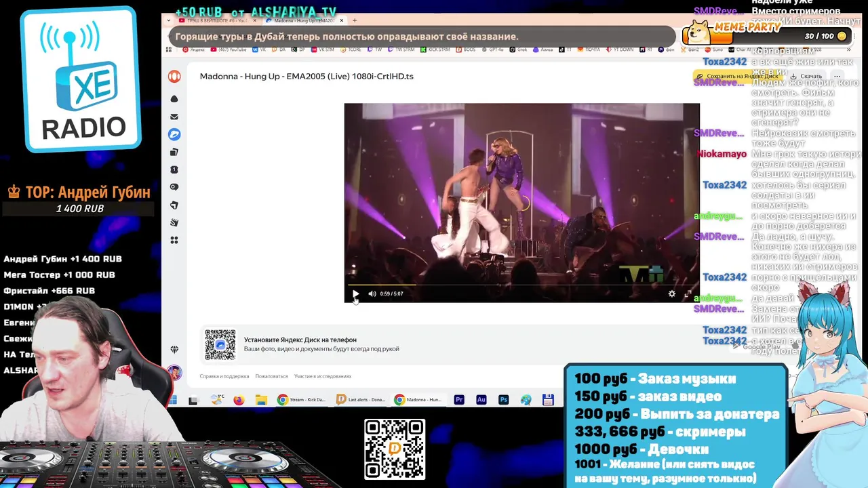Open user profile avatar in sidebar

tap(174, 373)
